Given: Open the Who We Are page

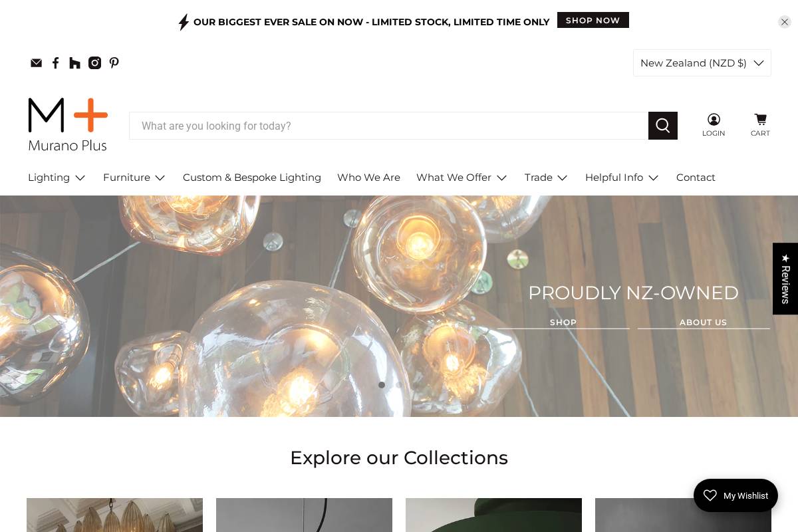Looking at the screenshot, I should coord(368,178).
